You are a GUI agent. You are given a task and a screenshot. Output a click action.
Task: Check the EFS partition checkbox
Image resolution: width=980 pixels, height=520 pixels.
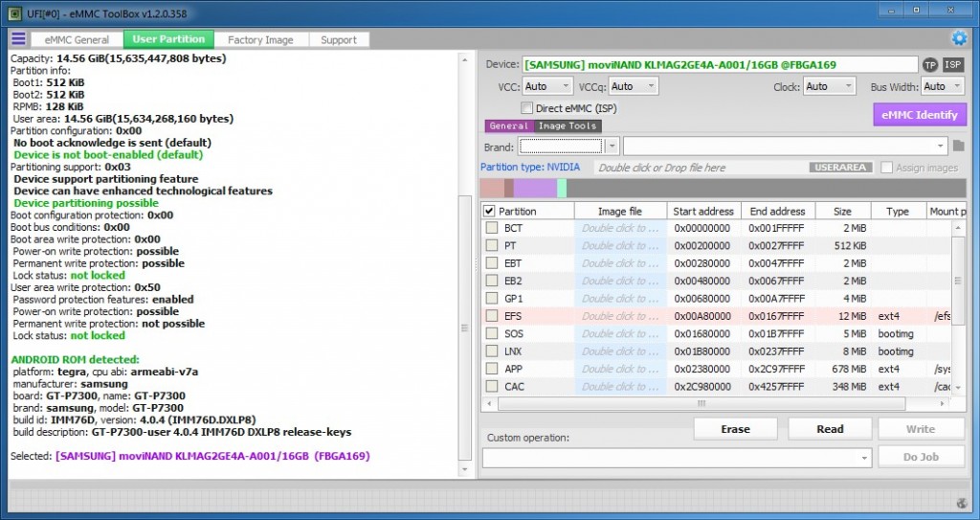(492, 316)
